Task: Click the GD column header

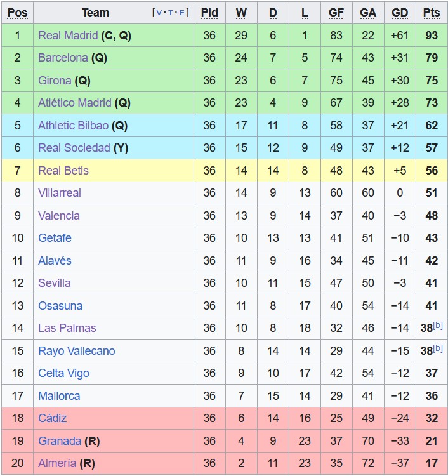Action: coord(400,13)
